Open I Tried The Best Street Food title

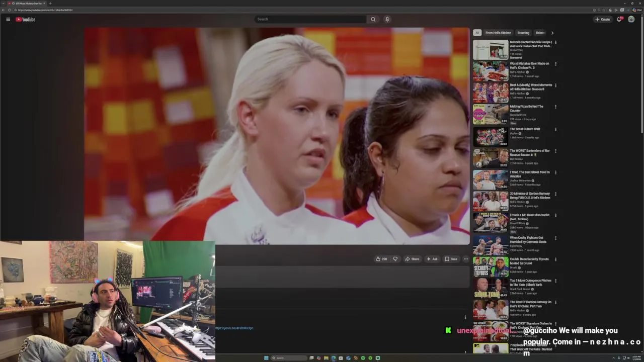pyautogui.click(x=530, y=174)
